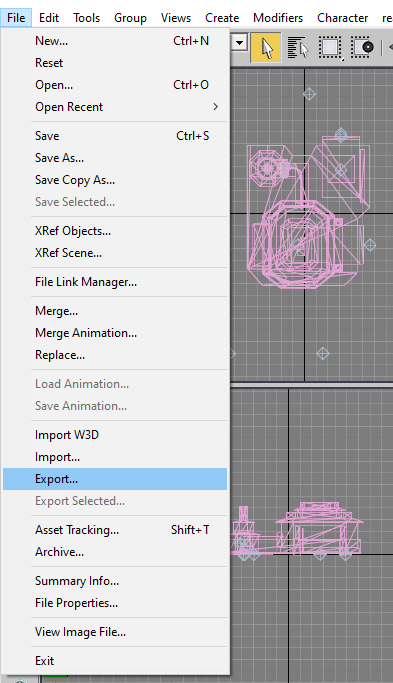The width and height of the screenshot is (393, 683).
Task: Choose View Image File... entry
Action: (115, 632)
